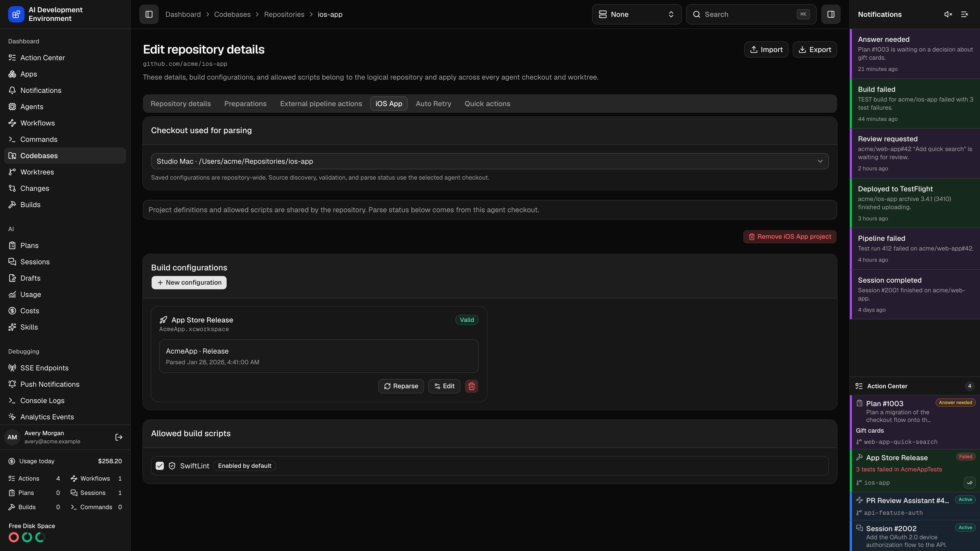Click the AI Development Environment logo
Viewport: 980px width, 551px height.
16,15
